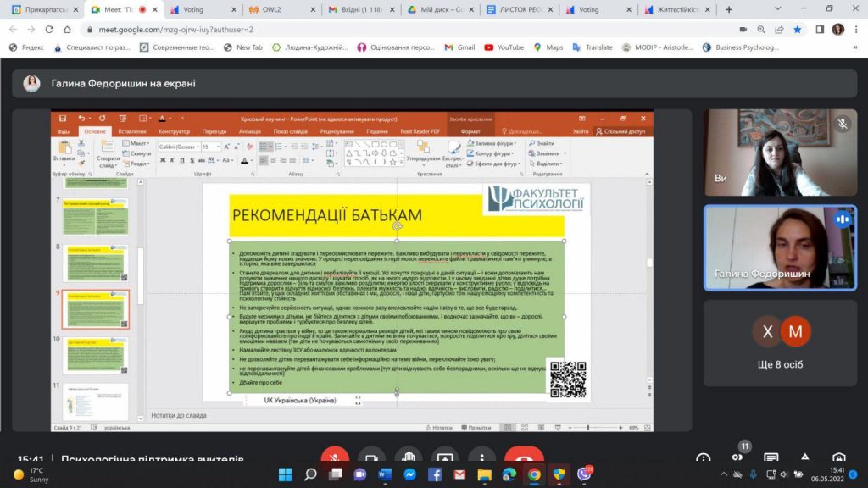Expand the Calibri font name dropdown

[195, 147]
